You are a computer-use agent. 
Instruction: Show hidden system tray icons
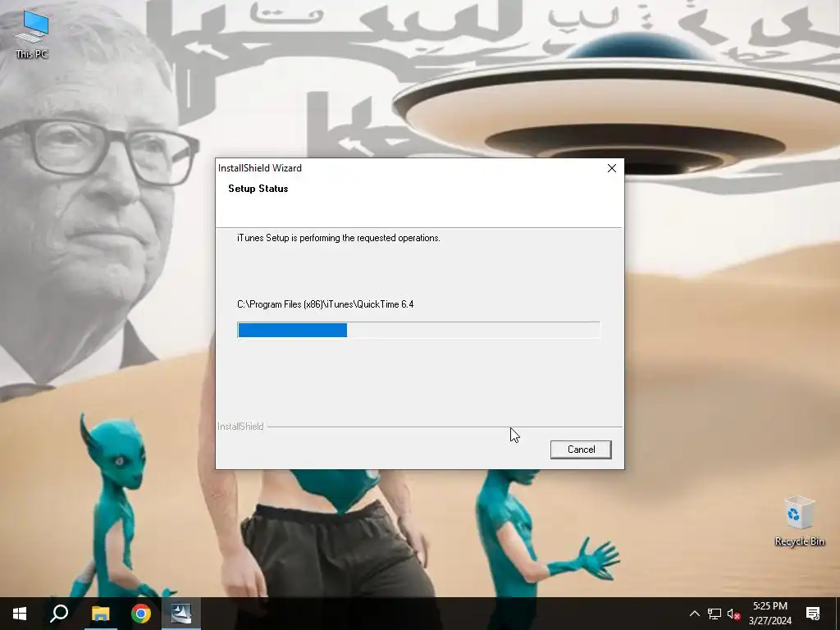pos(694,614)
